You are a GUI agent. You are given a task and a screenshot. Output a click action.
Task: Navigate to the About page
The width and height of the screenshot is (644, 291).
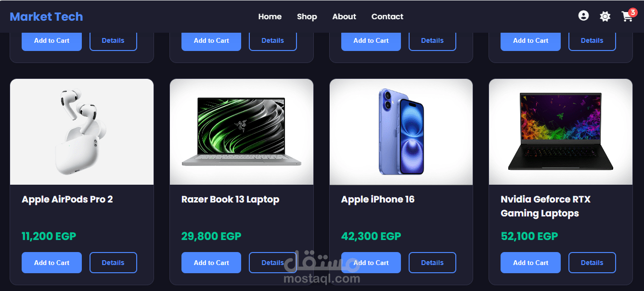(344, 16)
